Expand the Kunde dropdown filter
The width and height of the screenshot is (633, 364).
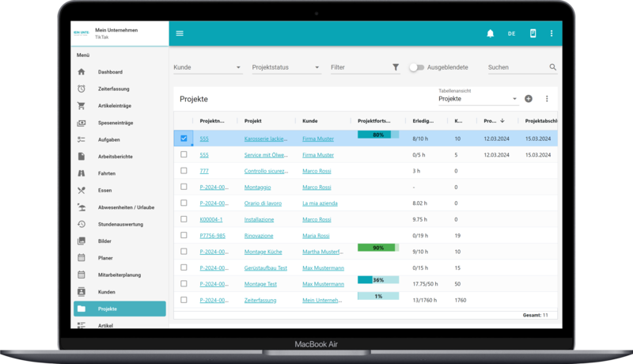[x=207, y=68]
